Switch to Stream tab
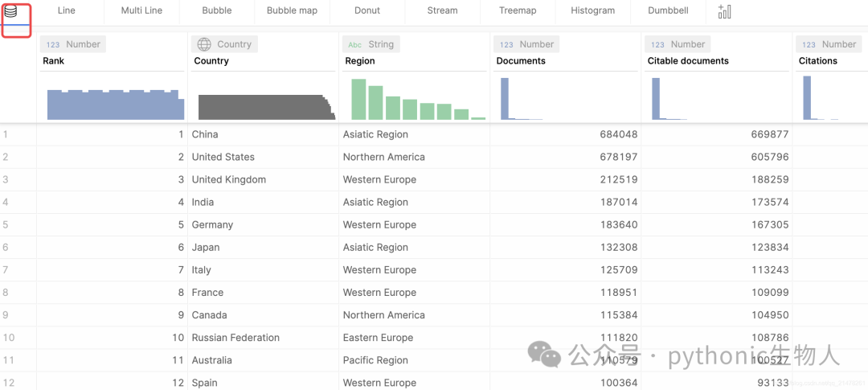Image resolution: width=868 pixels, height=390 pixels. pos(442,10)
